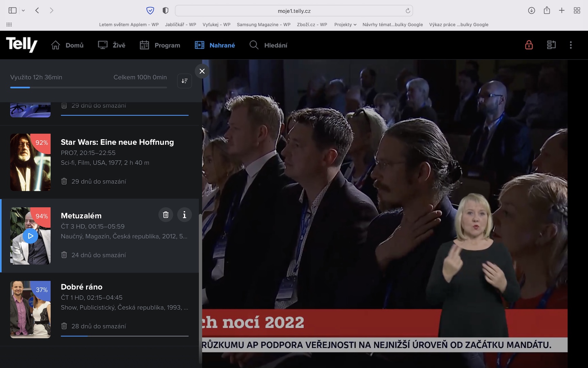Expand the Projekty bookmarks folder
588x368 pixels.
pos(345,25)
